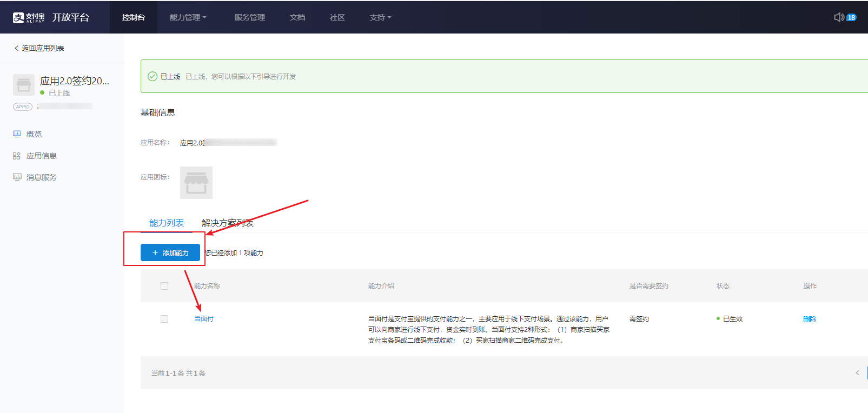
Task: Click the app name 应用2.0签约20...
Action: 75,81
